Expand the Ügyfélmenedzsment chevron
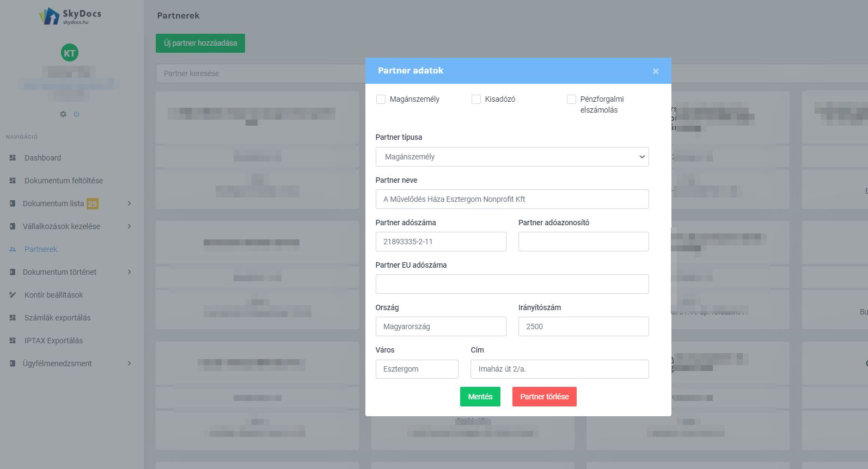Screen dimensions: 868x469 (x=129, y=363)
